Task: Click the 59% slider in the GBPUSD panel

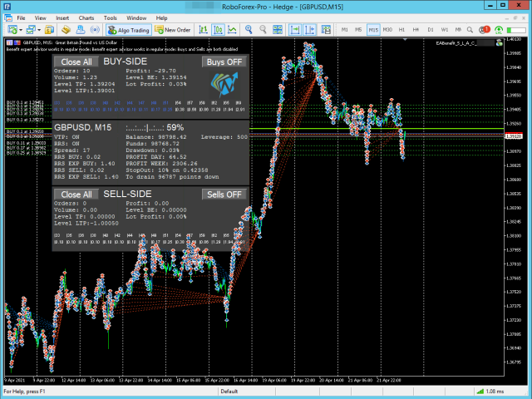Action: tap(148, 128)
